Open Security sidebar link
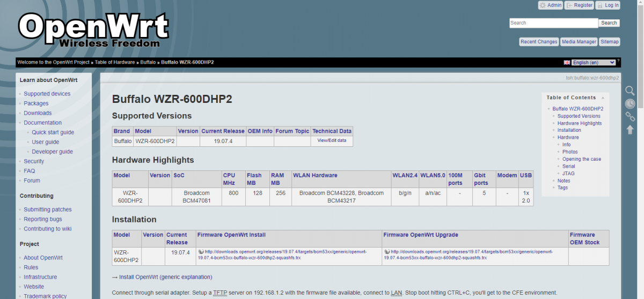Image resolution: width=644 pixels, height=299 pixels. [34, 161]
